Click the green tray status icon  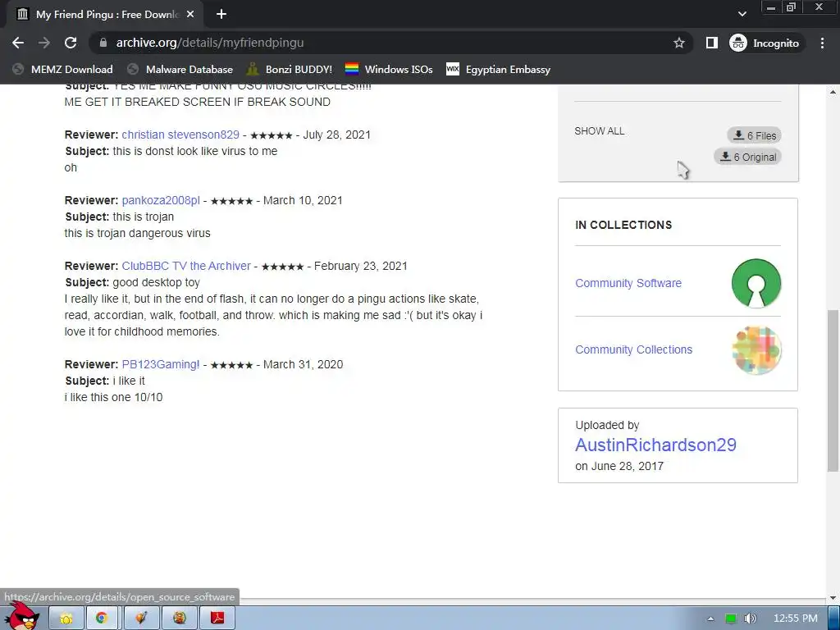tap(731, 619)
